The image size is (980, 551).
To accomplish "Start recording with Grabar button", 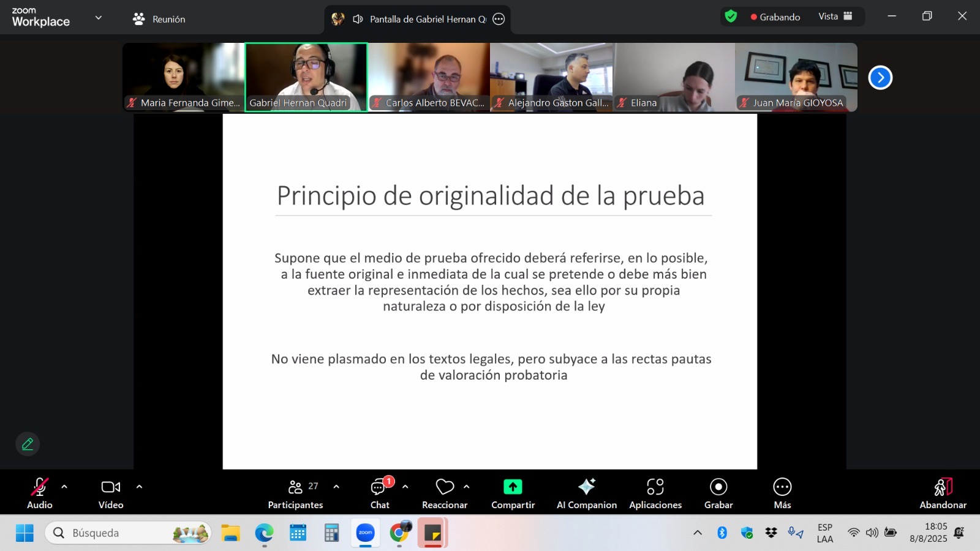I will (x=718, y=493).
